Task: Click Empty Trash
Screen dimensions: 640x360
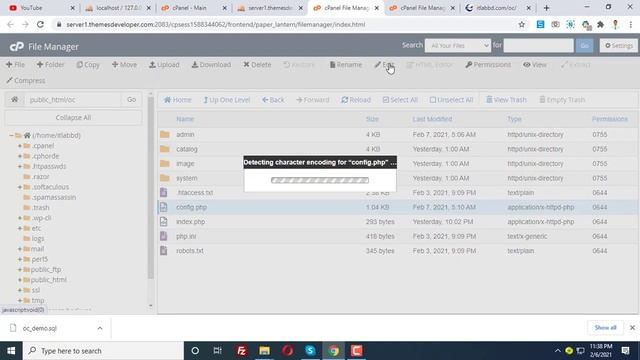Action: pos(562,100)
